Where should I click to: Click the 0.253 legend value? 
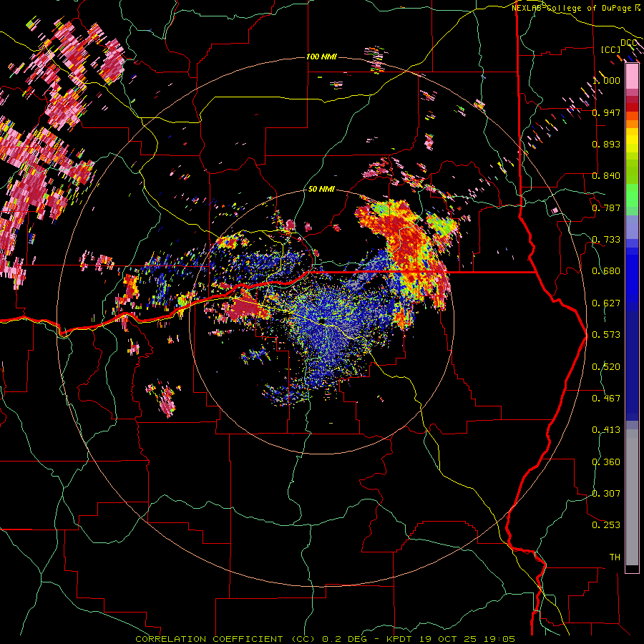coord(606,525)
